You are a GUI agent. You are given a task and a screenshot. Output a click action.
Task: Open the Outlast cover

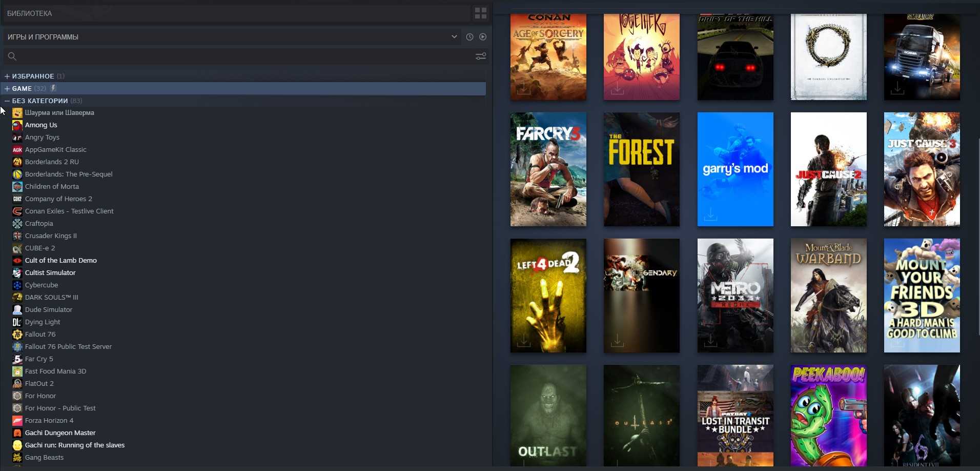tap(548, 416)
